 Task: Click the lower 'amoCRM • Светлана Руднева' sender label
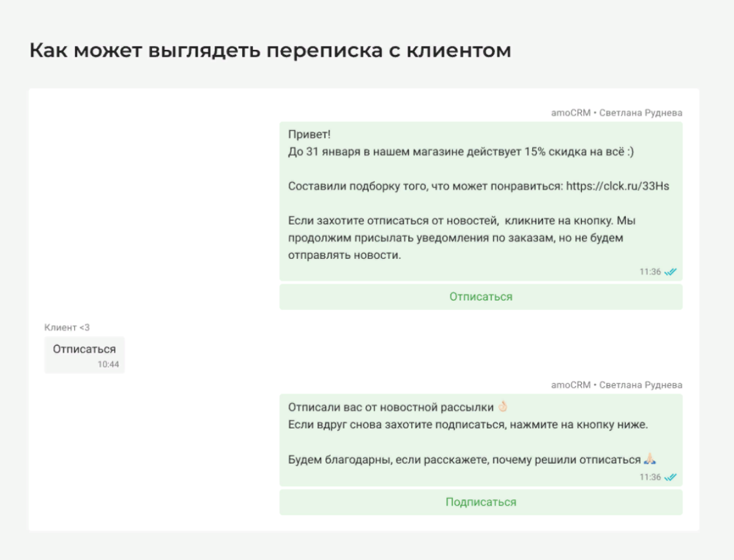(616, 385)
